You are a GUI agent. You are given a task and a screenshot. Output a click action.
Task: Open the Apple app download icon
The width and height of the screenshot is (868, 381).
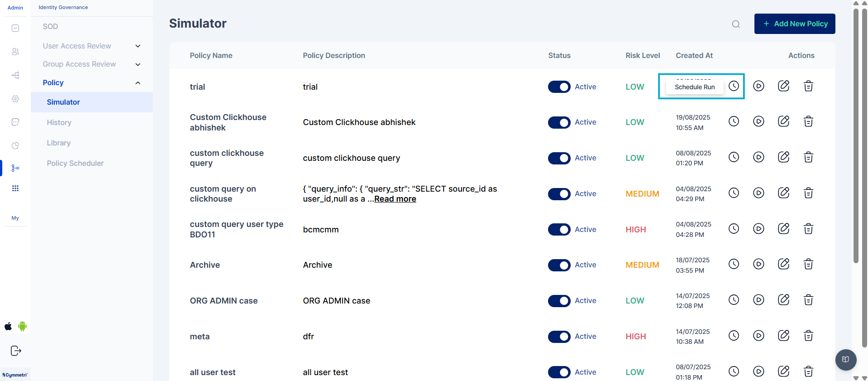(8, 326)
